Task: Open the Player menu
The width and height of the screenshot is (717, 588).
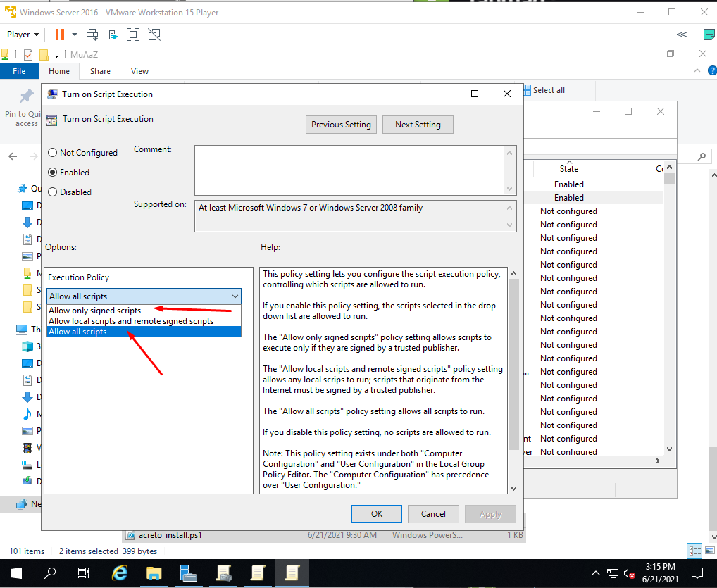Action: pos(23,35)
